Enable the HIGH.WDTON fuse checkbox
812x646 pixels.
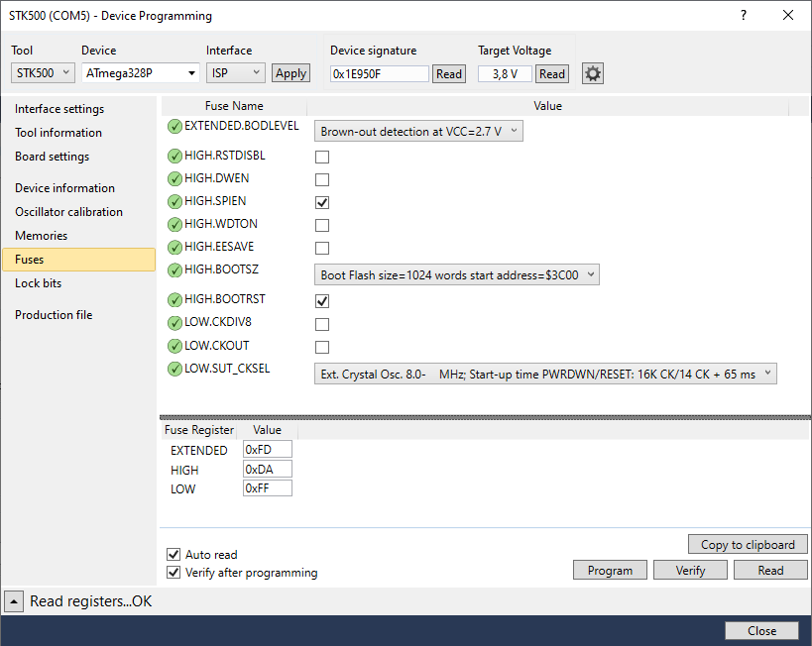(x=322, y=225)
